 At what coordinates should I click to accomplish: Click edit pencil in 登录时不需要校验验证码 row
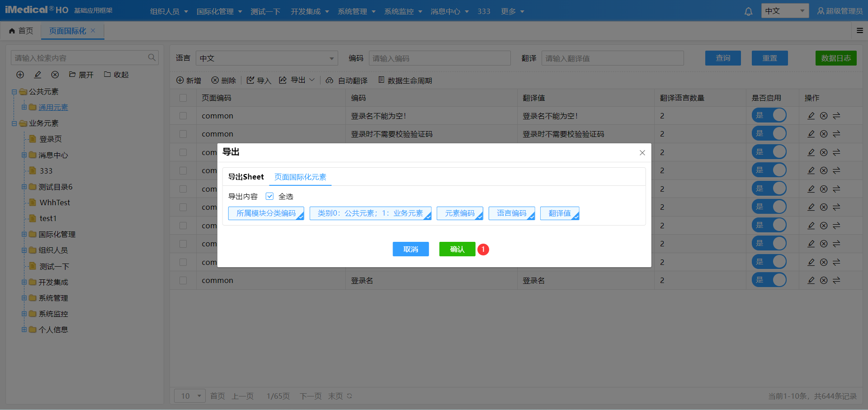point(811,134)
